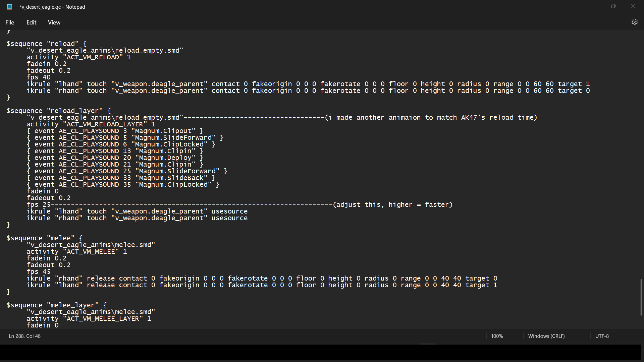Open the Notepad settings gear
Screen dimensions: 644x362
point(634,22)
